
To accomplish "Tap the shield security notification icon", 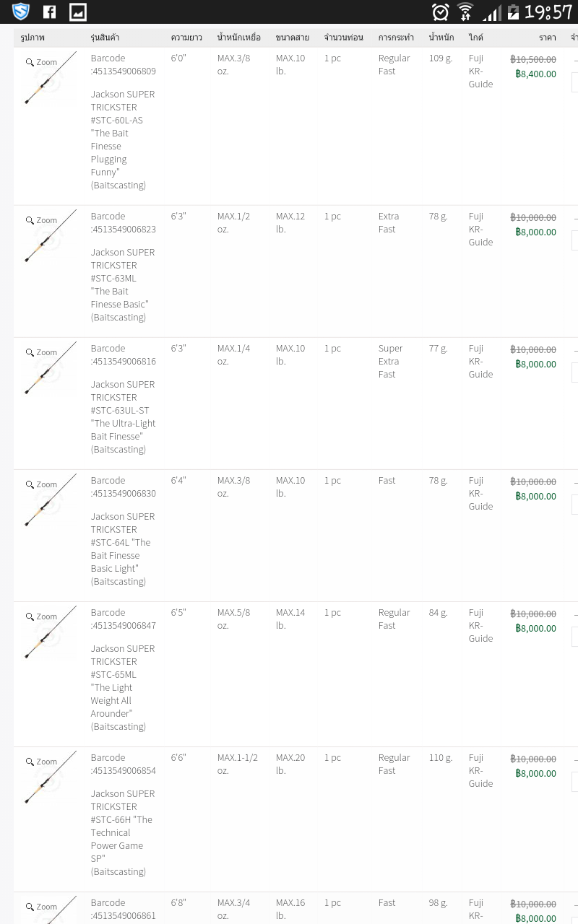I will pyautogui.click(x=21, y=12).
